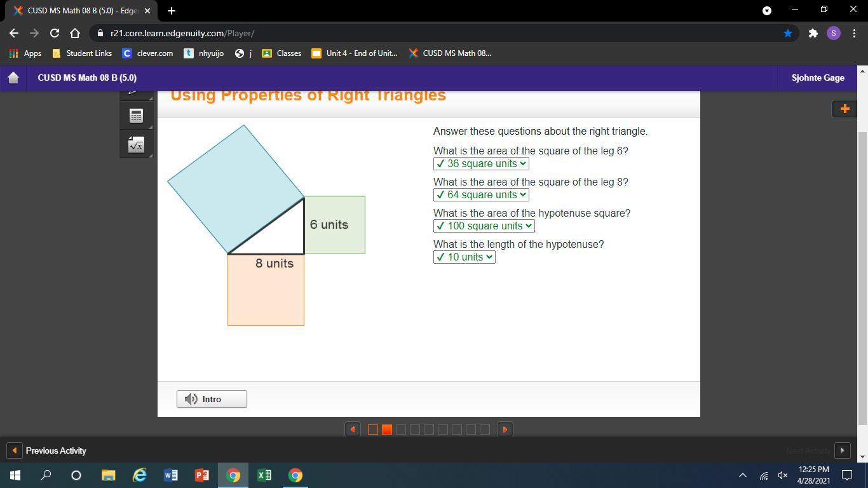Select the last frame square
868x488 pixels.
point(485,430)
